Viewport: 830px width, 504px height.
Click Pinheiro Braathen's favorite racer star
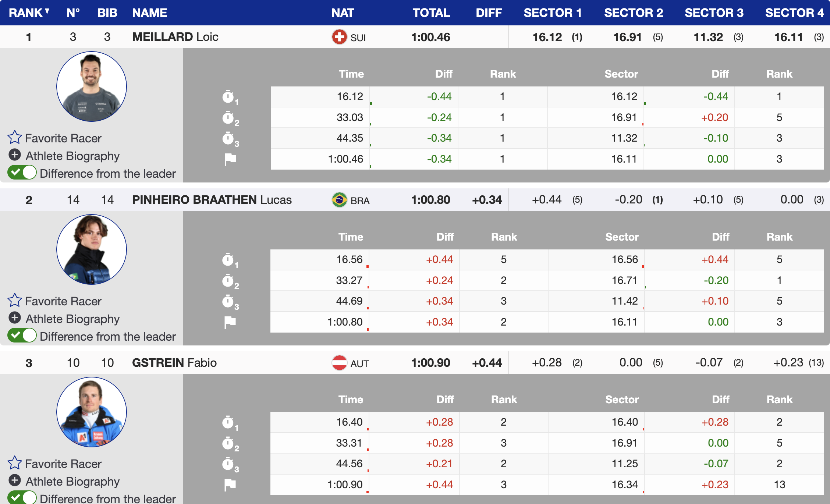[x=15, y=301]
